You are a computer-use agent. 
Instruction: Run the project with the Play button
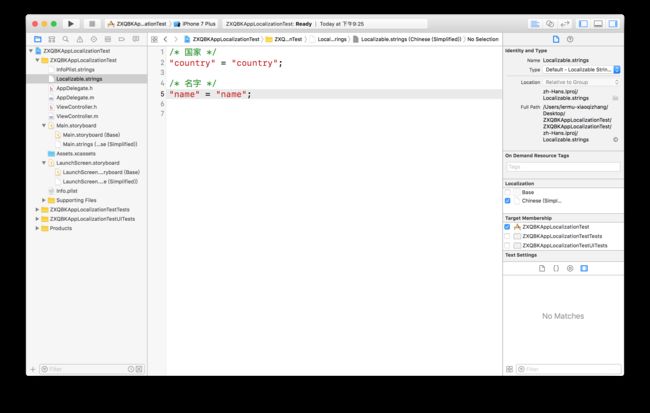point(71,24)
